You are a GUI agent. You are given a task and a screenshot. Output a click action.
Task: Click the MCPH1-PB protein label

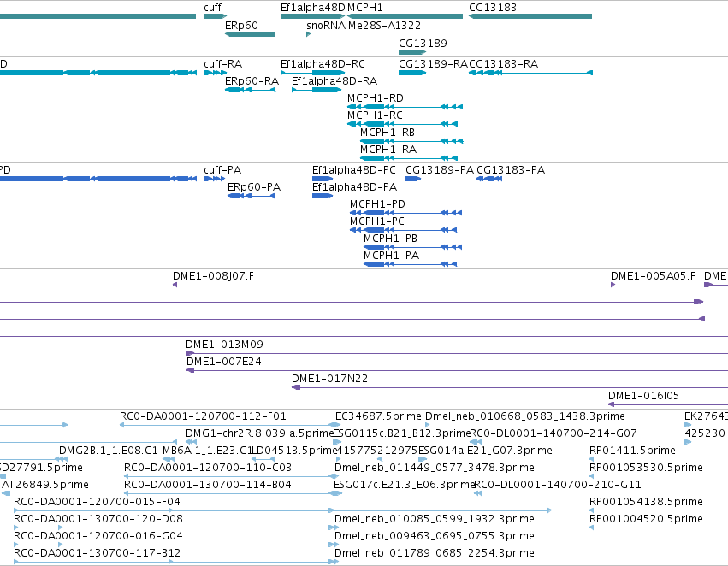click(390, 239)
